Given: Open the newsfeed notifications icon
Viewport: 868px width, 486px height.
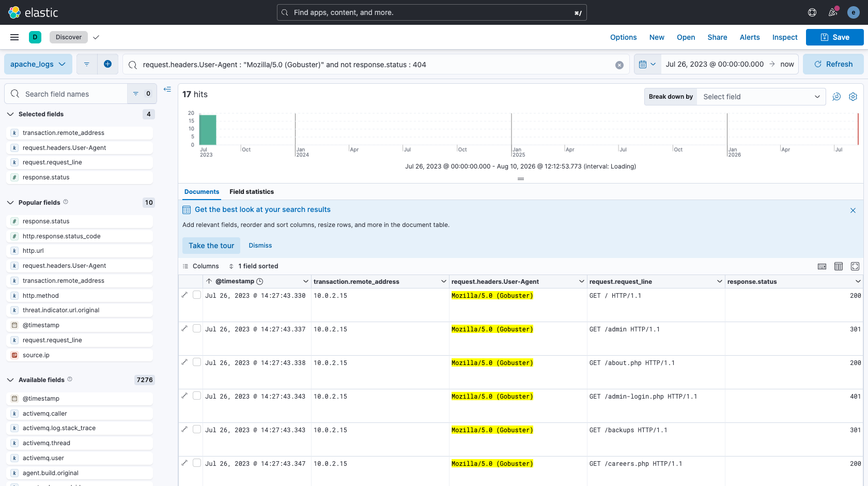Looking at the screenshot, I should click(833, 12).
